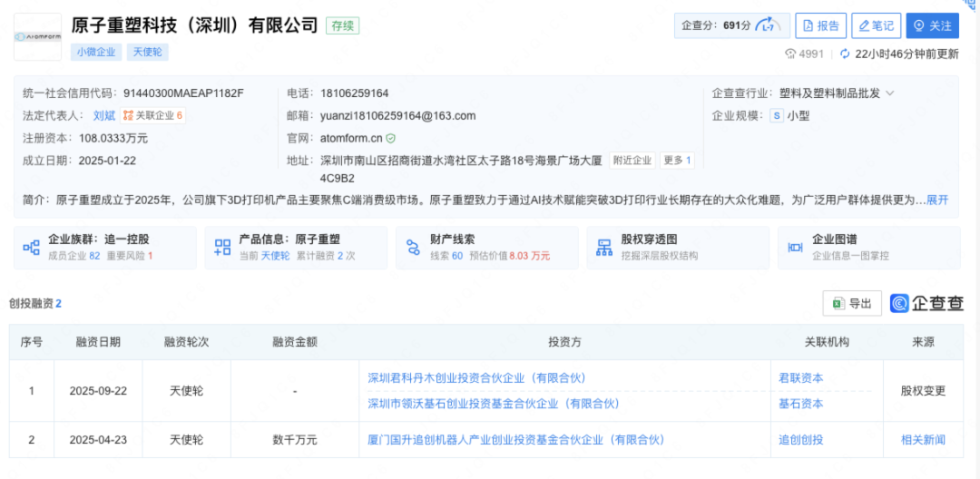980x479 pixels.
Task: Click the 笔记 notes button
Action: 876,26
